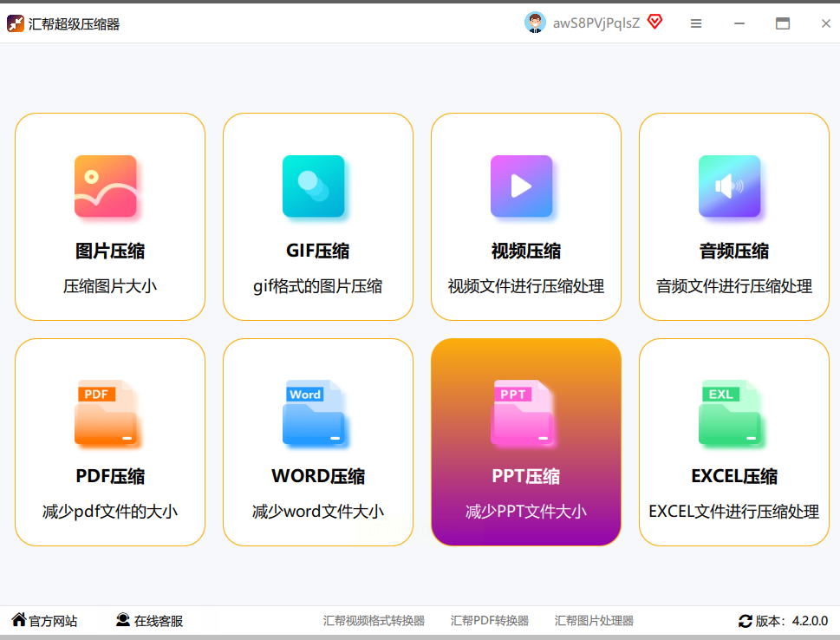
Task: Open the hamburger menu
Action: (696, 23)
